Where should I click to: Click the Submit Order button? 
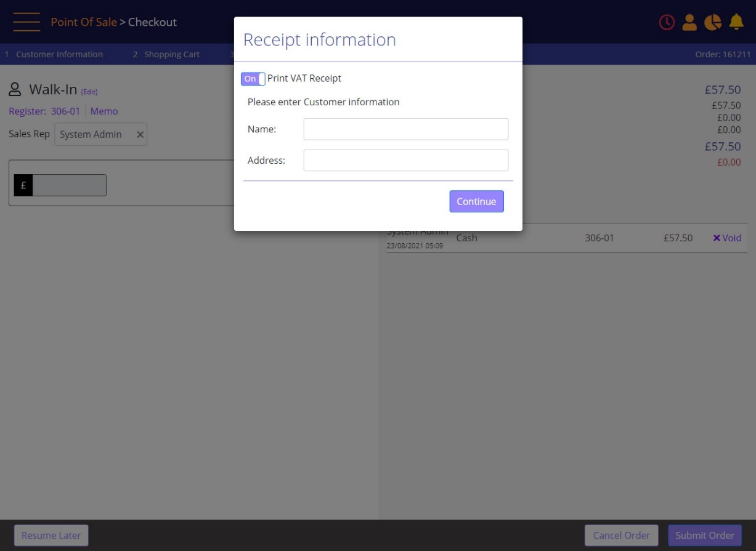click(x=705, y=536)
